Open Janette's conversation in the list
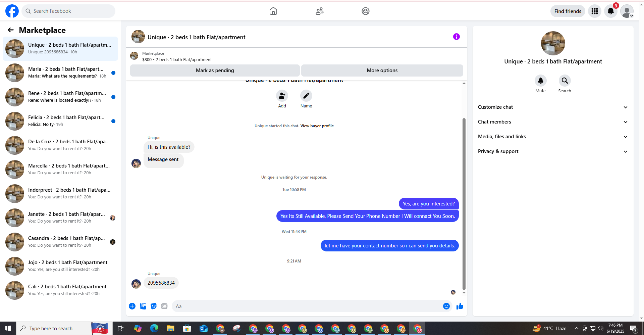644x335 pixels. click(x=60, y=218)
